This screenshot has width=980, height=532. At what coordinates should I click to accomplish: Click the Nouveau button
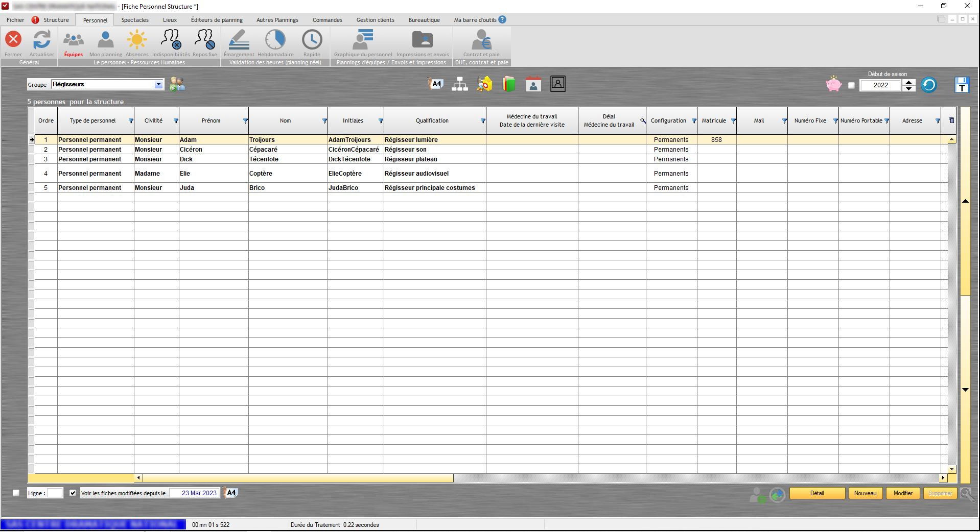click(x=865, y=493)
